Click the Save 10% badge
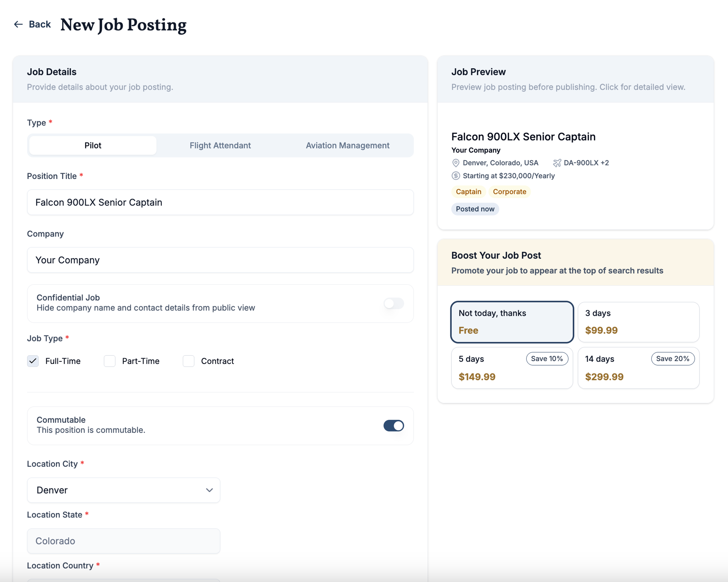This screenshot has width=728, height=582. [547, 359]
